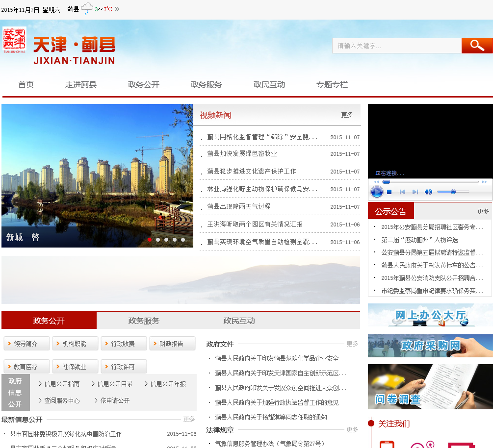The height and width of the screenshot is (448, 493).
Task: Stop the video player
Action: coord(389,192)
